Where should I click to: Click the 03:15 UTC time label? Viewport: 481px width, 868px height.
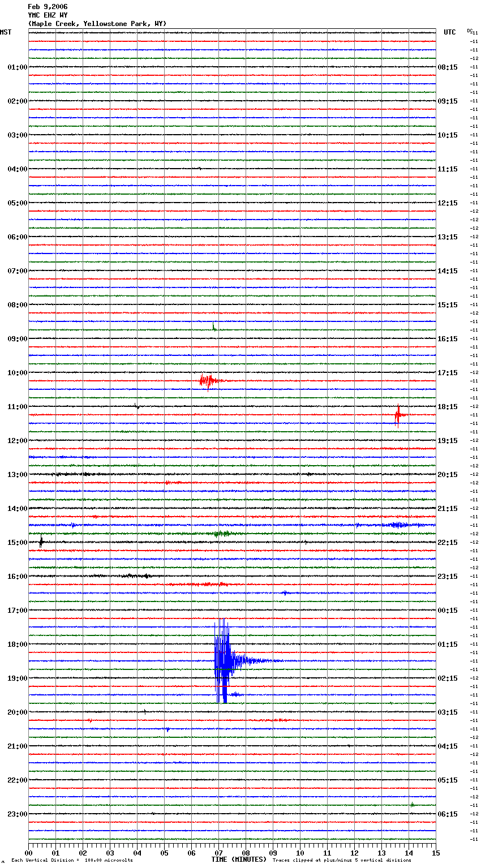[x=448, y=712]
